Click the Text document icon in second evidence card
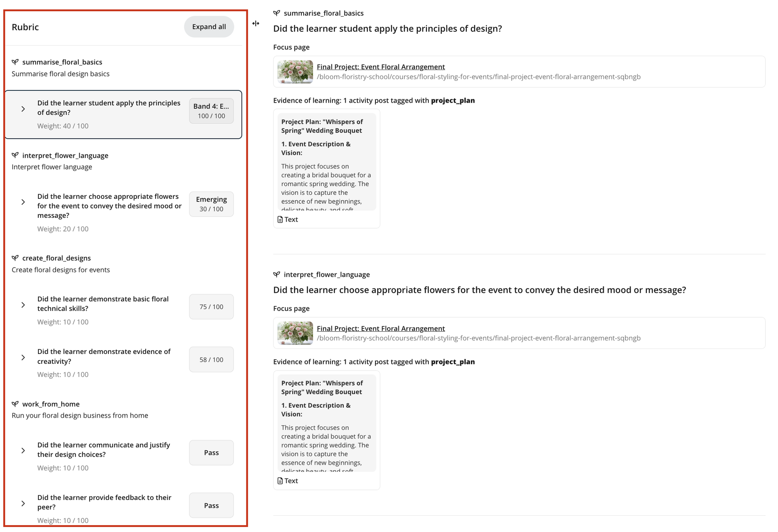This screenshot has width=778, height=532. point(280,481)
